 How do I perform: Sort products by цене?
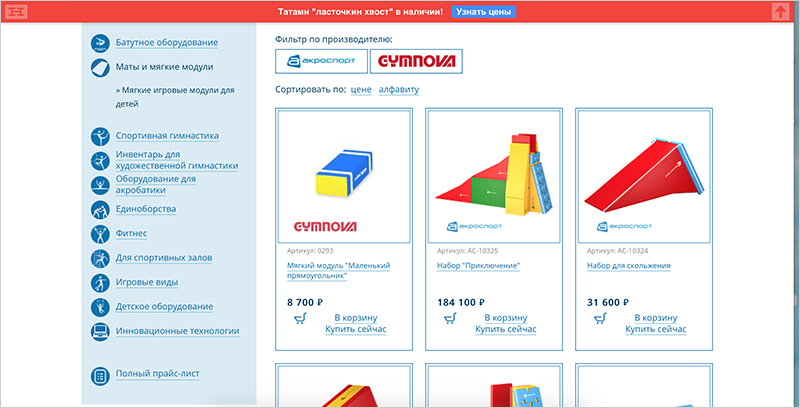click(x=361, y=90)
